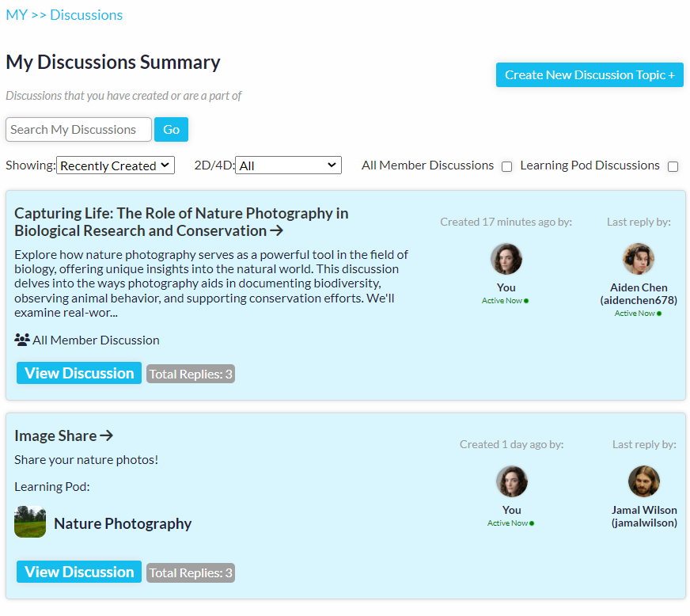
Task: Go to MY breadcrumb link
Action: coord(17,15)
